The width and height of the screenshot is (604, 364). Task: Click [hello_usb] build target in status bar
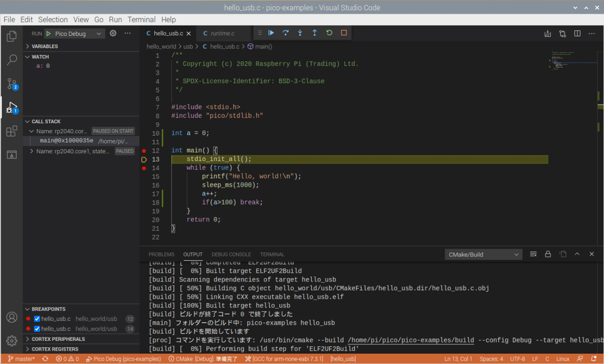[343, 359]
